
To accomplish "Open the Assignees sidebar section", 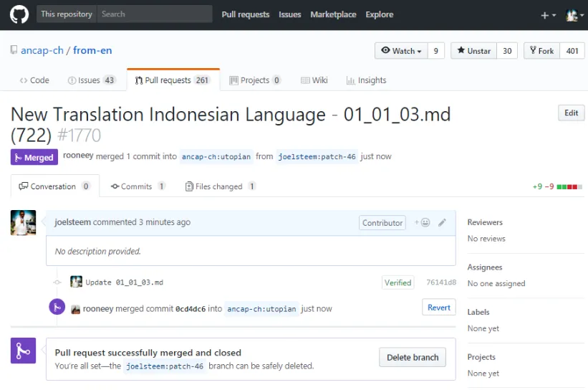I will tap(484, 267).
